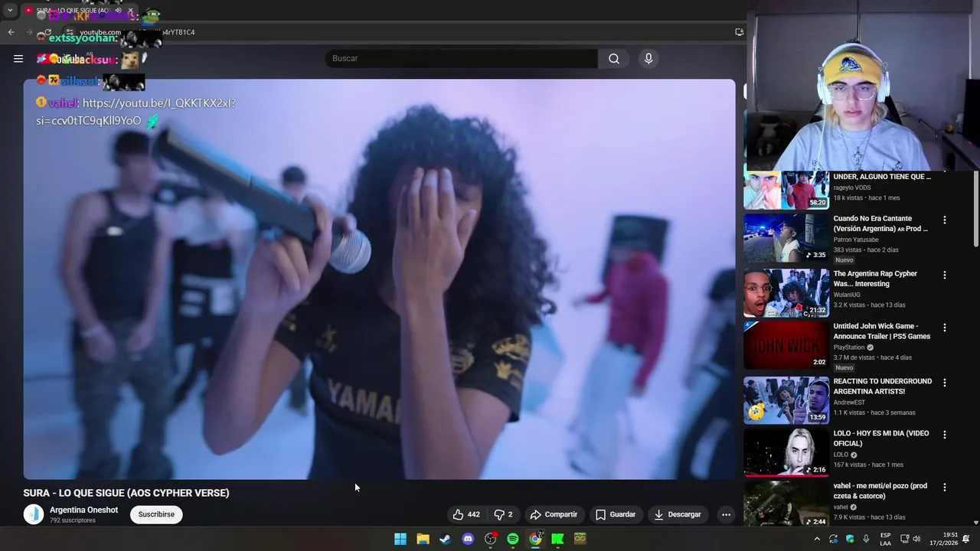Click the '792 suscriptores' text

(x=73, y=520)
